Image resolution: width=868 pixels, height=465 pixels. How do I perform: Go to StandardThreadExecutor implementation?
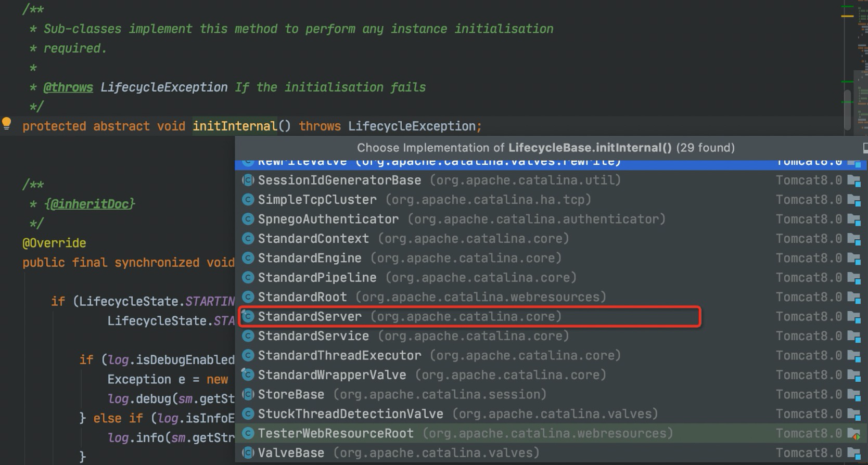tap(552, 356)
